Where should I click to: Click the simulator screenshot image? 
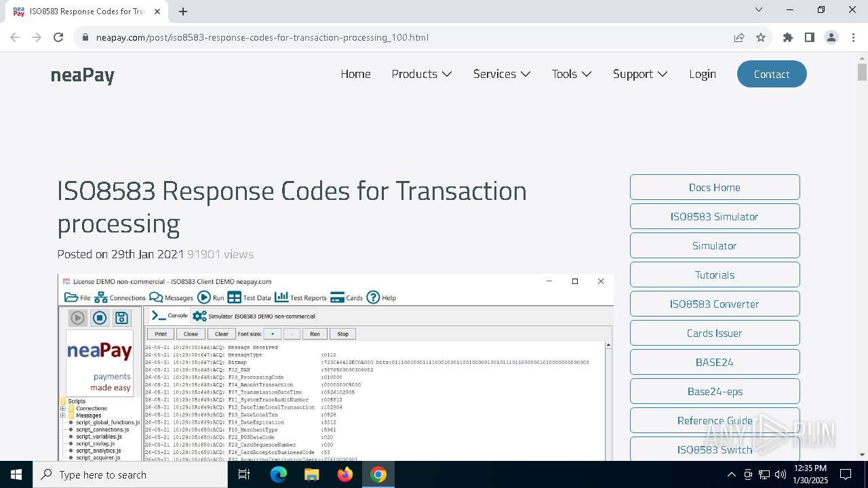[336, 367]
